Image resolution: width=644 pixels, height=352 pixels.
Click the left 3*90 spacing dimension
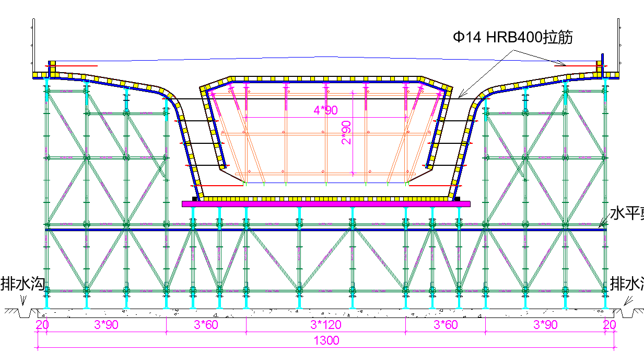tap(106, 325)
